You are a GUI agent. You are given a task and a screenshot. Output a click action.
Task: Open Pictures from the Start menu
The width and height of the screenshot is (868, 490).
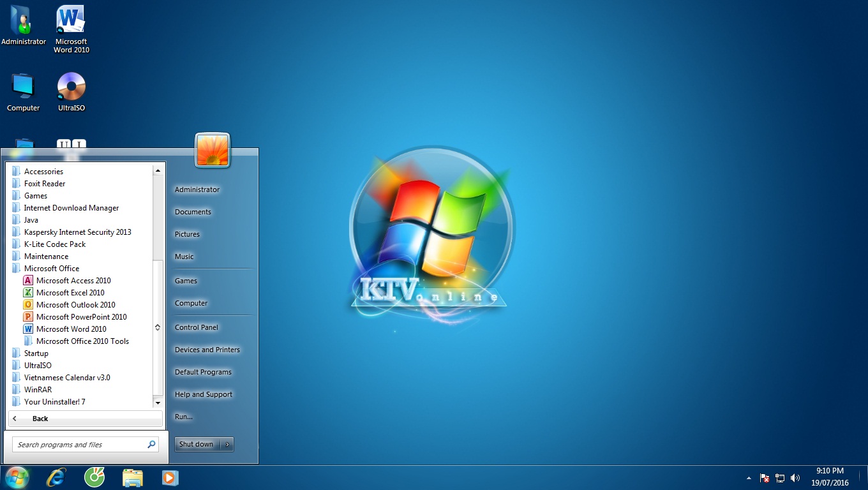[x=187, y=234]
